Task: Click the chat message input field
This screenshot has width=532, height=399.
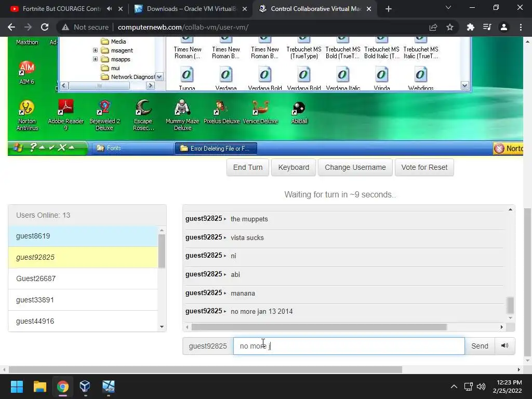Action: (x=349, y=345)
